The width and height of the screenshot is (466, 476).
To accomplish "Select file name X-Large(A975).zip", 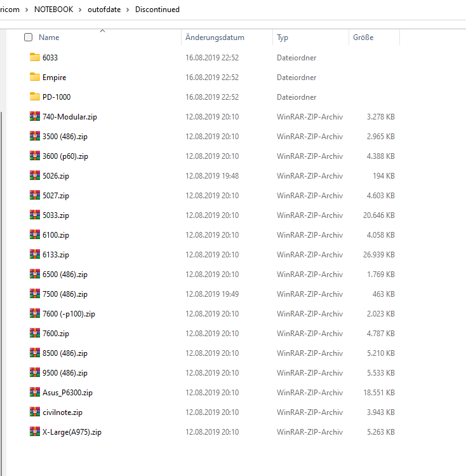I will coord(72,432).
